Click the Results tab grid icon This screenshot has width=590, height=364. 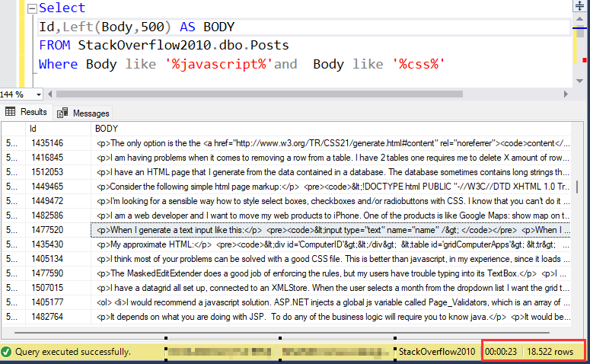[x=11, y=111]
